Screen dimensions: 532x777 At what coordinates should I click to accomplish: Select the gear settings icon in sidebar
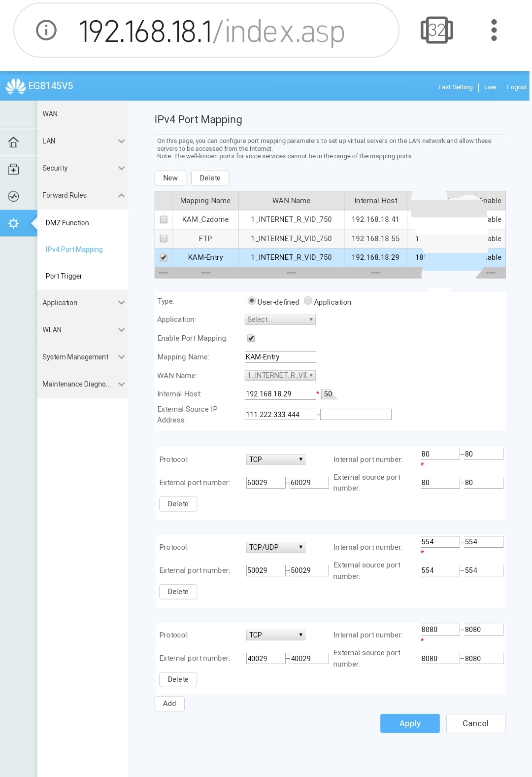pos(13,223)
